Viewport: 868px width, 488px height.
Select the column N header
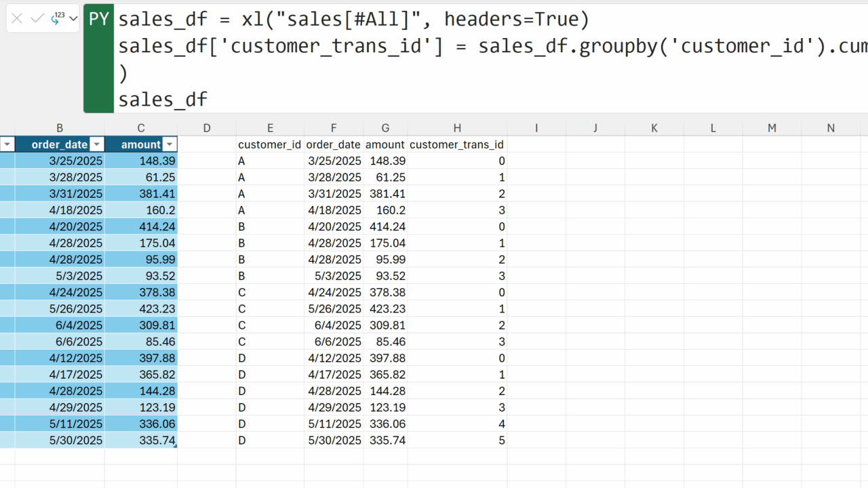click(831, 127)
